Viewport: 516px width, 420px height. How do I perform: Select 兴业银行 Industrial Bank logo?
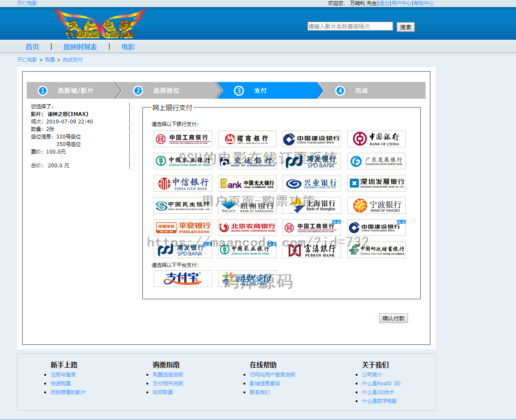(312, 183)
